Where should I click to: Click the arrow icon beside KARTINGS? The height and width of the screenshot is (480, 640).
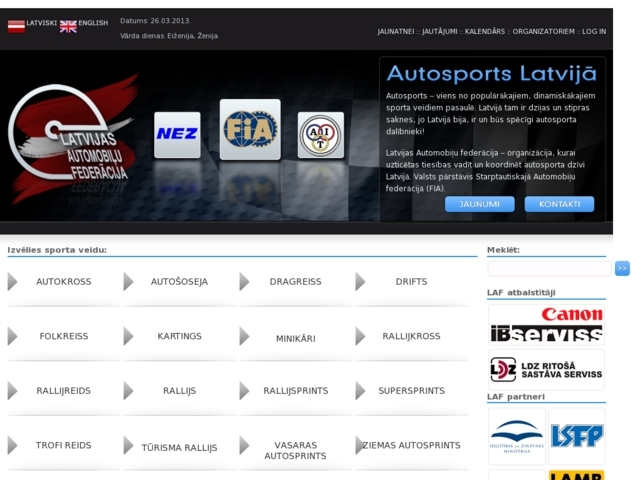click(x=129, y=336)
